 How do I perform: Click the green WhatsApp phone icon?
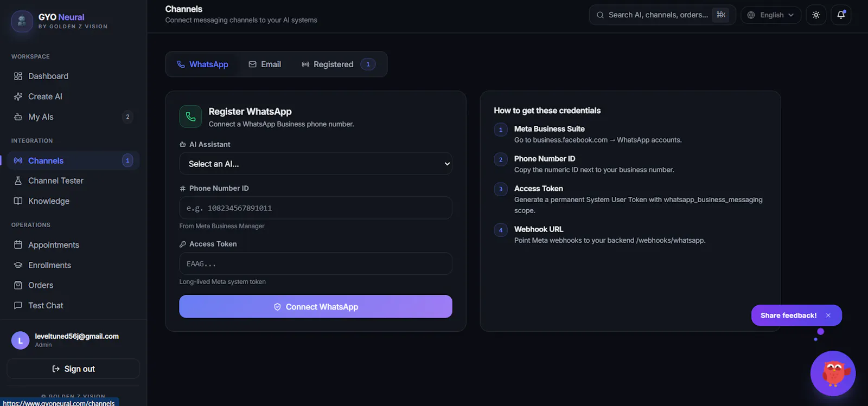[190, 117]
